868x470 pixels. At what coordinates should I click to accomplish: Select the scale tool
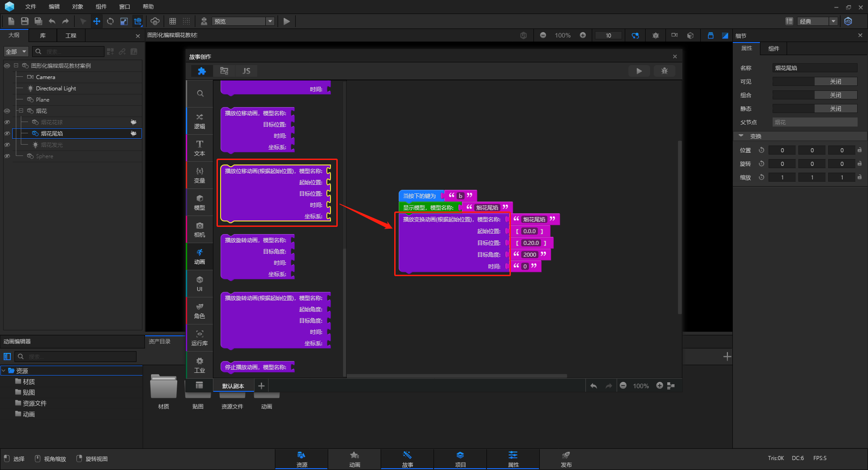pyautogui.click(x=124, y=21)
